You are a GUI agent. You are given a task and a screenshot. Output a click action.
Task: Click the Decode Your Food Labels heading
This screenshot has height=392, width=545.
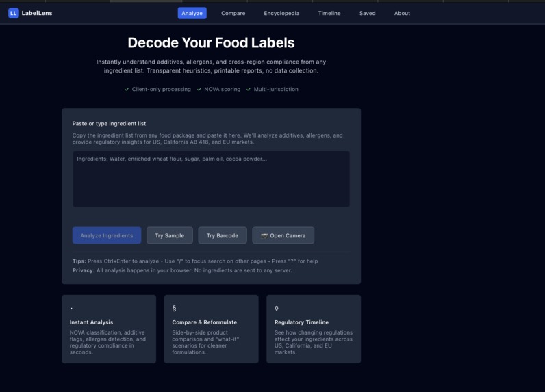pyautogui.click(x=211, y=42)
